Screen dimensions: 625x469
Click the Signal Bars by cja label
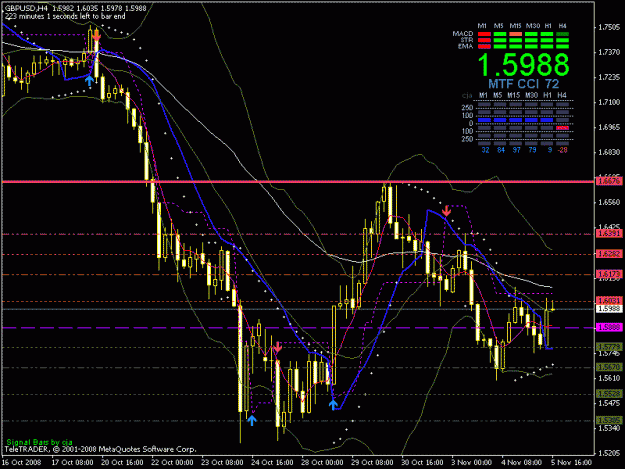tap(39, 442)
